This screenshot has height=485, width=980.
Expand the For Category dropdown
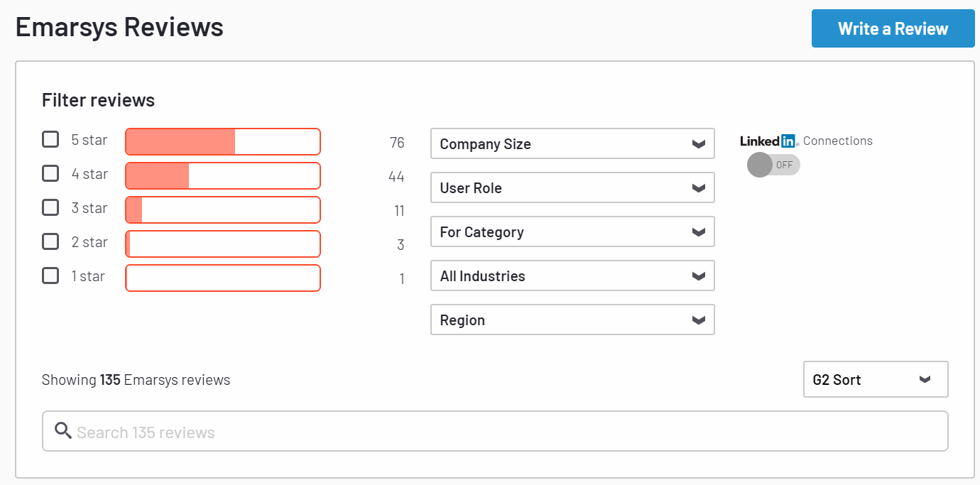click(x=572, y=231)
